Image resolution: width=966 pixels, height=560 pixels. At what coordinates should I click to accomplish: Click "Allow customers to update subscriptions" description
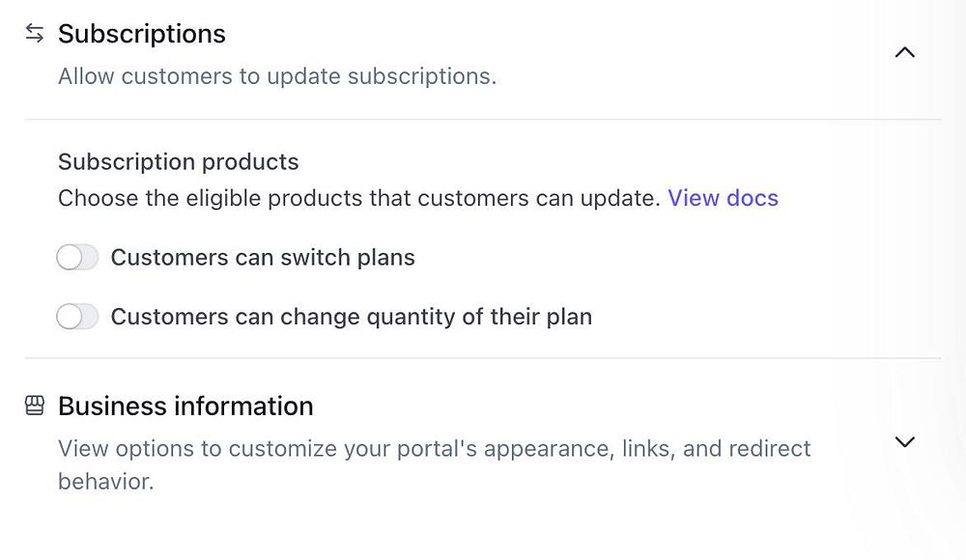click(x=277, y=76)
